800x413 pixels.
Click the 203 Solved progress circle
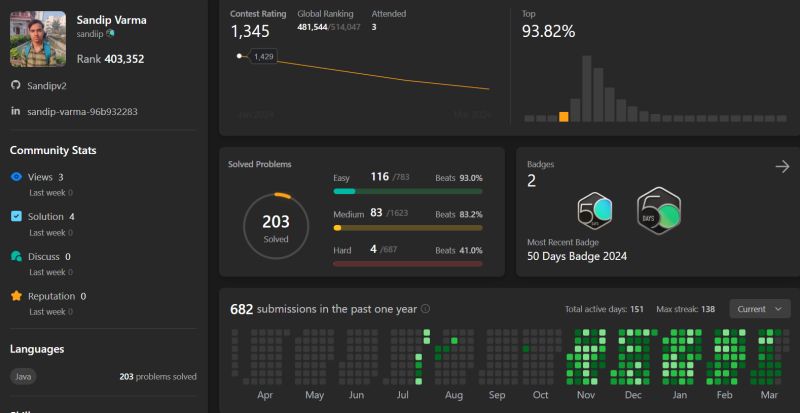pos(276,225)
